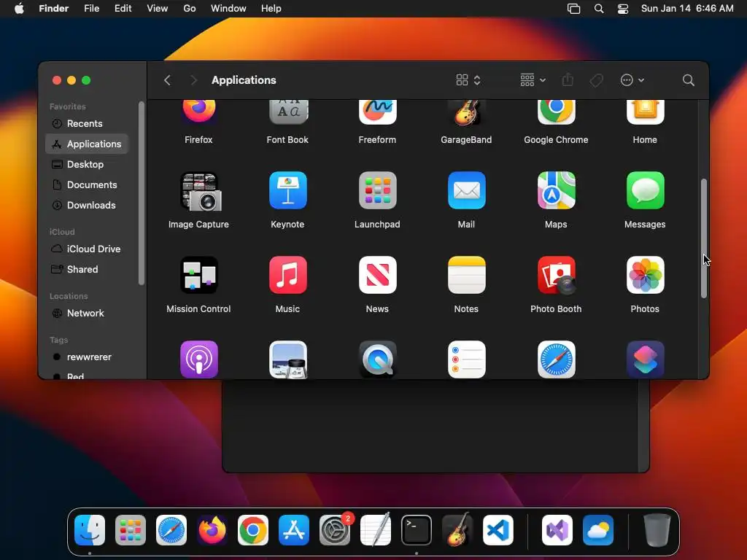
Task: Open the Window menu
Action: [x=228, y=9]
